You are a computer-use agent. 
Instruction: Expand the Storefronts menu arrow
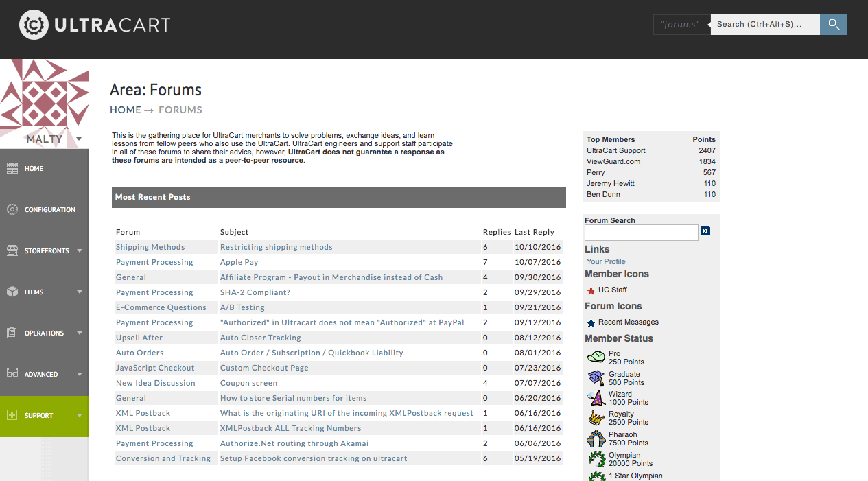[x=80, y=251]
